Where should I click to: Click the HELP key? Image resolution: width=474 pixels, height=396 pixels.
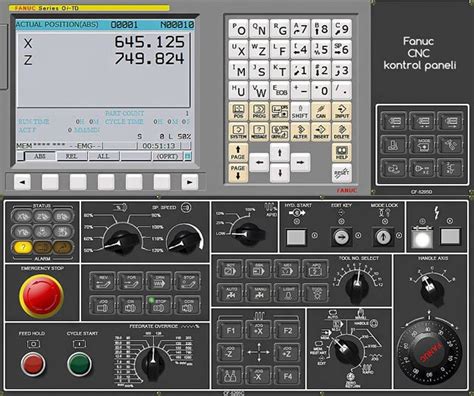pyautogui.click(x=342, y=153)
